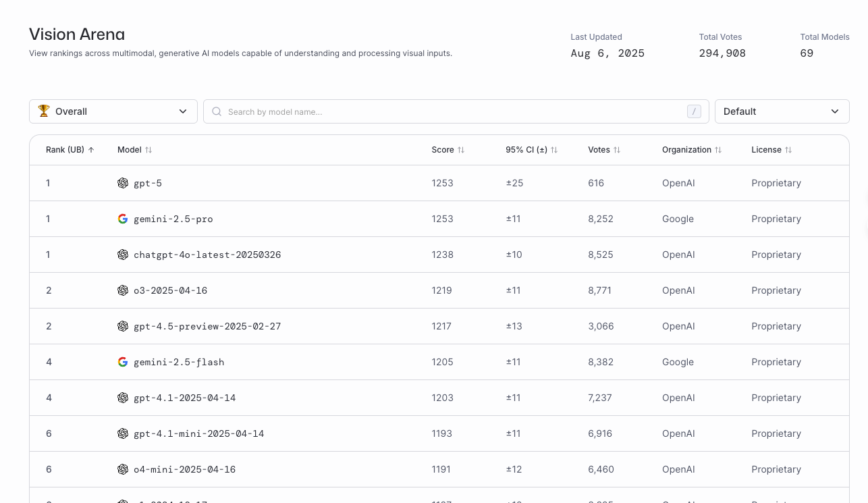Viewport: 868px width, 503px height.
Task: Click the ±25 confidence interval value
Action: click(x=514, y=183)
